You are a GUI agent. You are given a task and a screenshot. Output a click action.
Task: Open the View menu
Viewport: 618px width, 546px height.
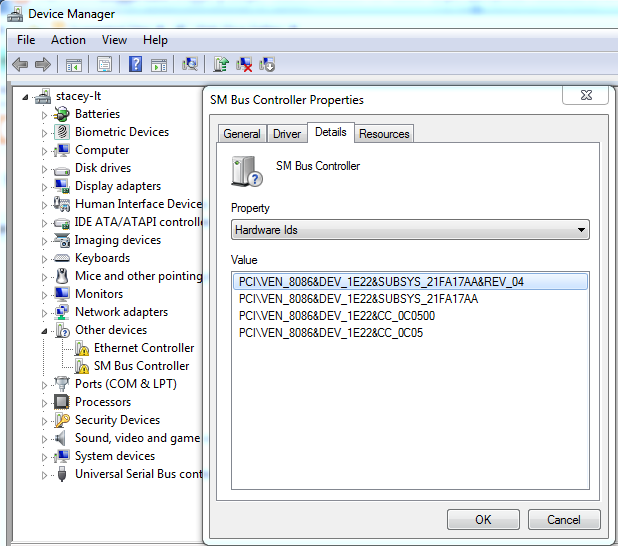point(114,40)
